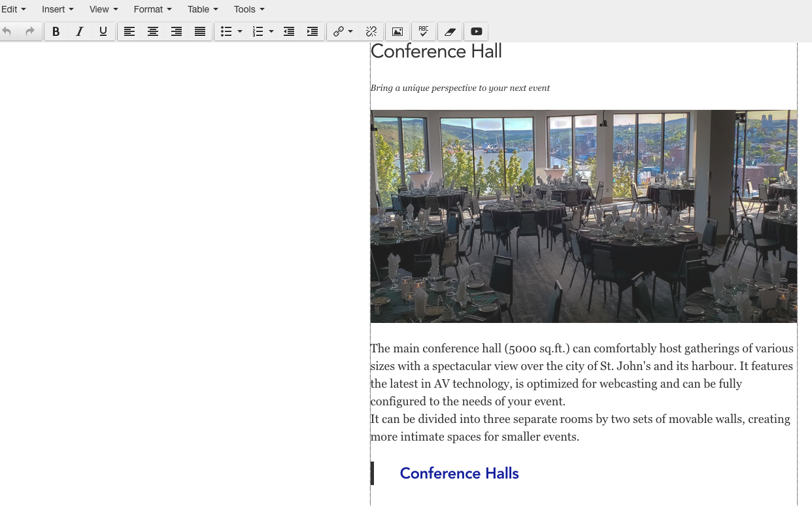Open the link options dropdown arrow

(350, 31)
